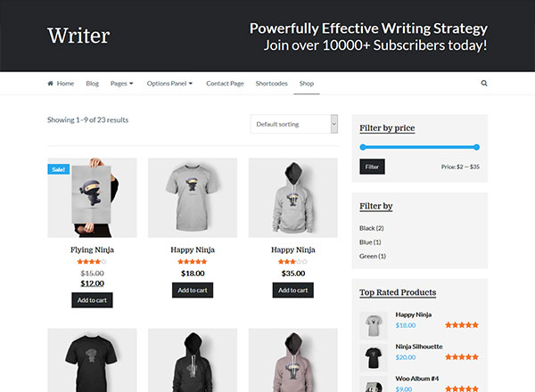Click the Filter price button
Image resolution: width=535 pixels, height=392 pixels.
click(x=372, y=167)
